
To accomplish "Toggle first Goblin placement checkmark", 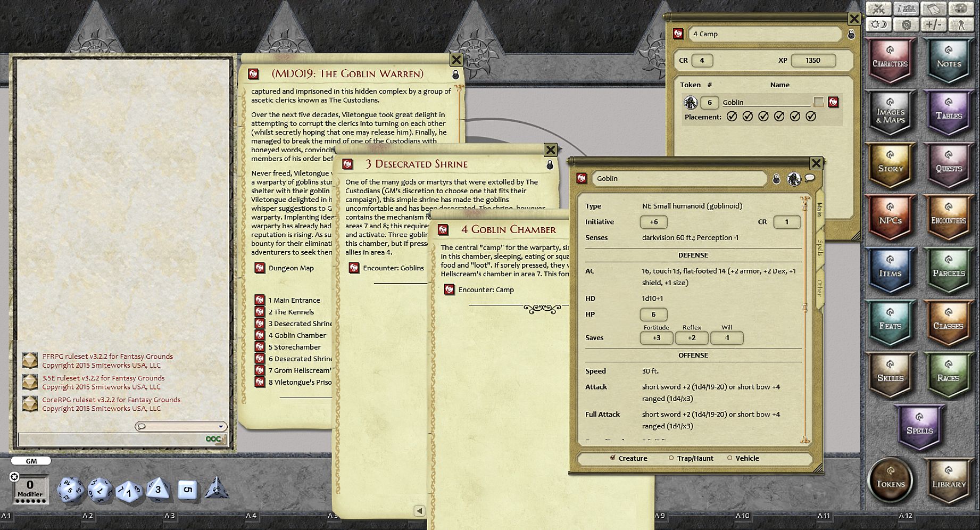I will [x=732, y=117].
